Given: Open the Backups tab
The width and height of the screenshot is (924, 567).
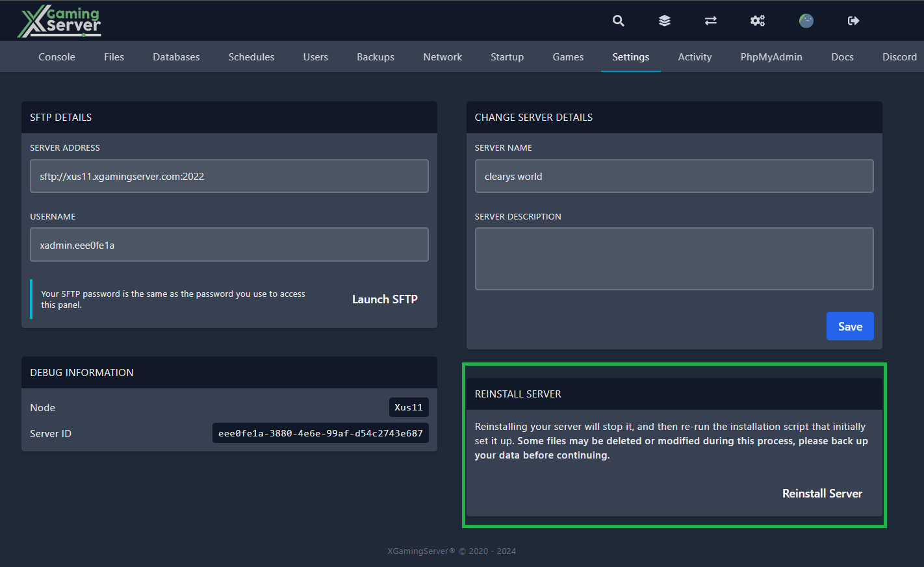Looking at the screenshot, I should [x=376, y=57].
